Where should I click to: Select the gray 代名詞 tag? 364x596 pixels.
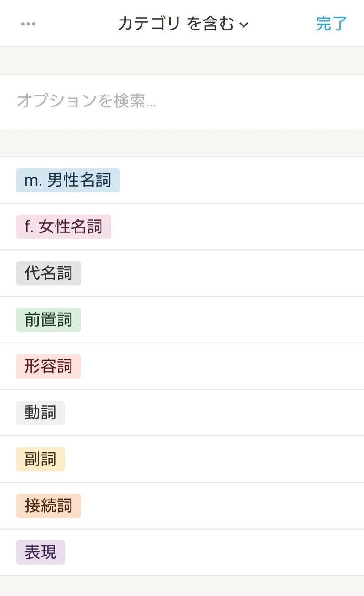click(x=48, y=273)
